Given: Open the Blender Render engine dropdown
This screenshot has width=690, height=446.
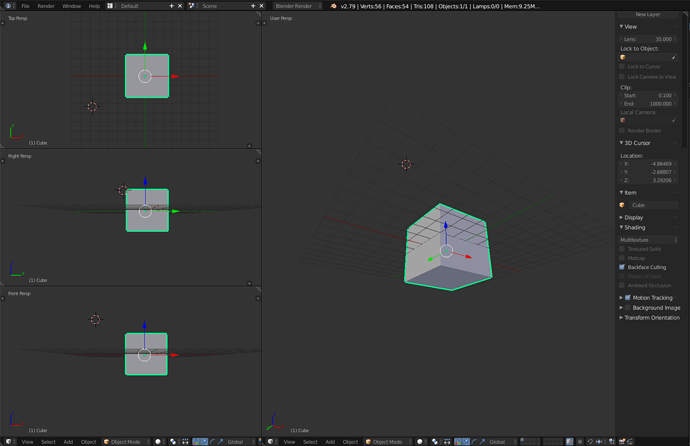Looking at the screenshot, I should 297,6.
